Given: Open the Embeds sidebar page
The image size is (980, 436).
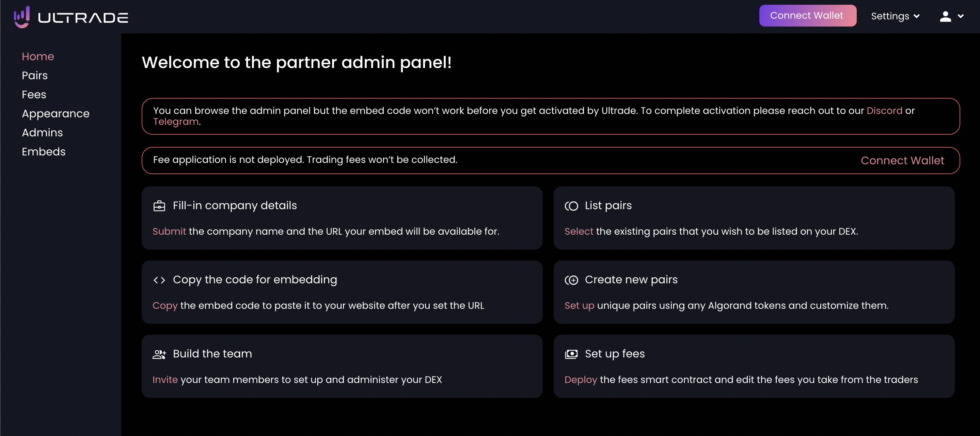Looking at the screenshot, I should tap(43, 151).
